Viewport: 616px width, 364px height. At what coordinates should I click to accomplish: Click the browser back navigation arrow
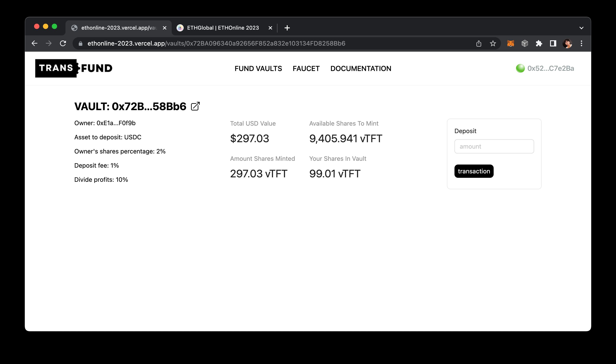pyautogui.click(x=35, y=42)
